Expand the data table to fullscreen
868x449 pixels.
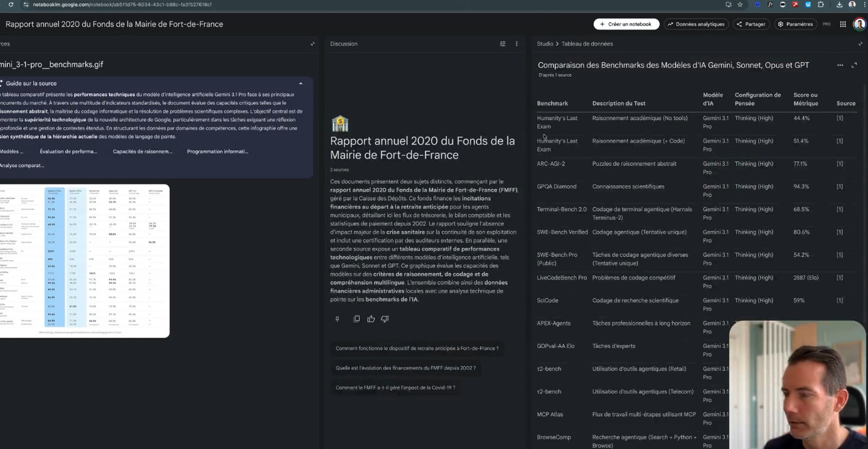[x=854, y=65]
